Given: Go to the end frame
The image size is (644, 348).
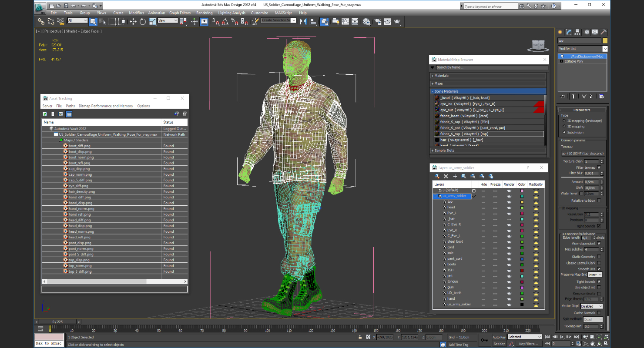Looking at the screenshot, I should pyautogui.click(x=576, y=337).
